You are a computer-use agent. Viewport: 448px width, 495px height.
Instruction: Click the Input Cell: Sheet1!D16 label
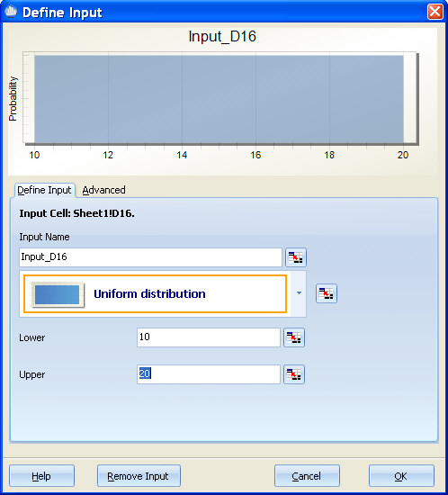pyautogui.click(x=77, y=213)
